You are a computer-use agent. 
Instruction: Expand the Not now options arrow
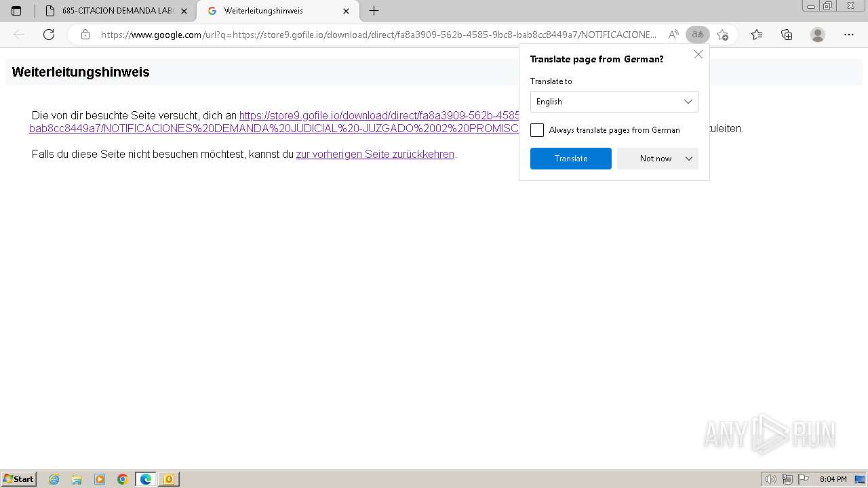click(x=689, y=159)
